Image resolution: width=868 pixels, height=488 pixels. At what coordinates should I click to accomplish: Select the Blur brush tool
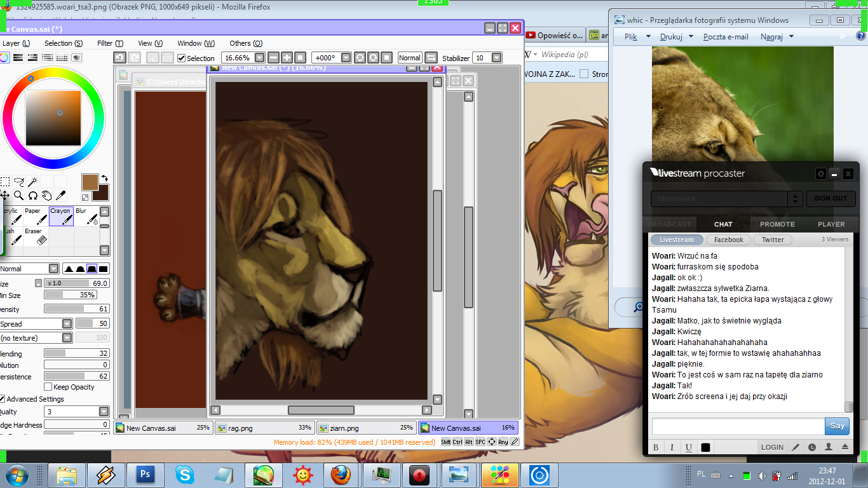[86, 217]
